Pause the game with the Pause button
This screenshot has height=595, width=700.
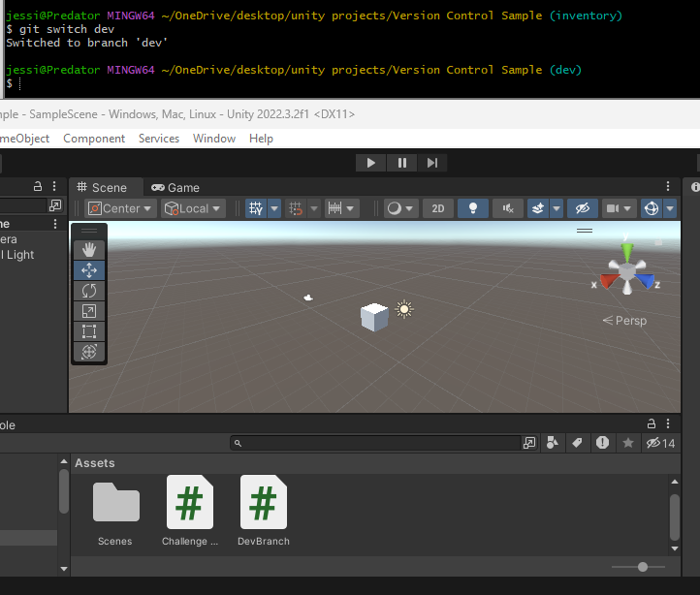click(x=401, y=163)
